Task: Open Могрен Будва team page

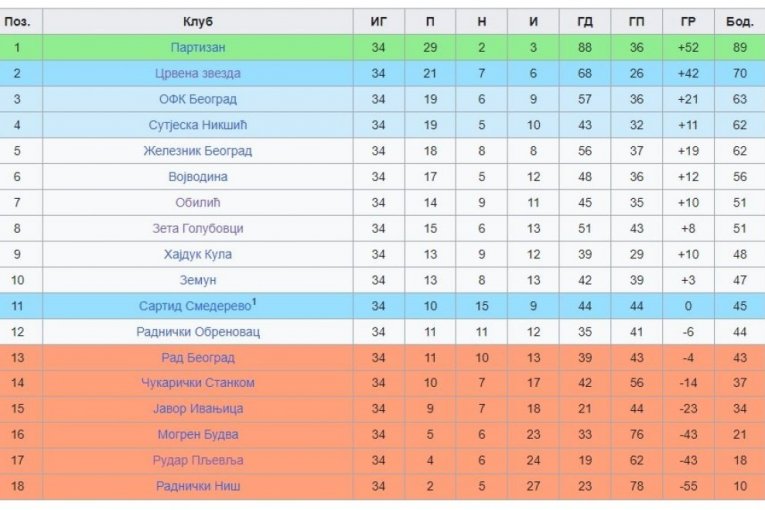Action: [198, 435]
